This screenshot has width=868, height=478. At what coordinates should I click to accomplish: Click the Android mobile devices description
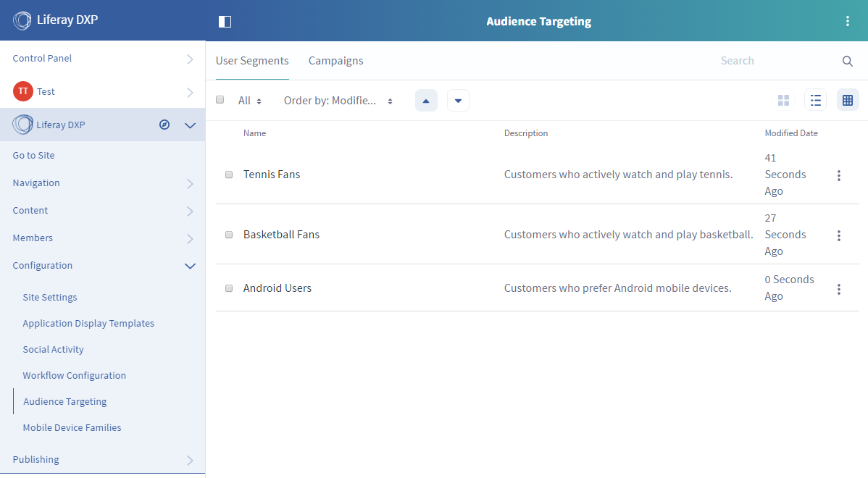[x=618, y=288]
